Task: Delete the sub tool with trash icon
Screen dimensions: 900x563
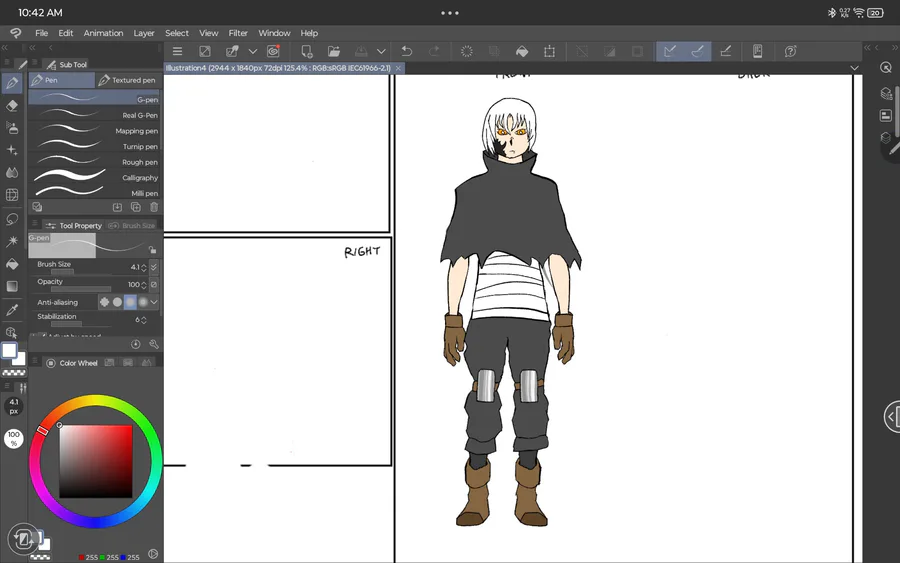Action: click(x=154, y=207)
